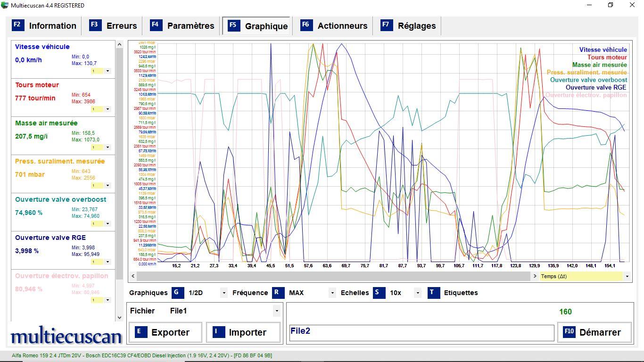Viewport: 644px width, 362px height.
Task: Click the green 160 counter value
Action: pos(565,312)
